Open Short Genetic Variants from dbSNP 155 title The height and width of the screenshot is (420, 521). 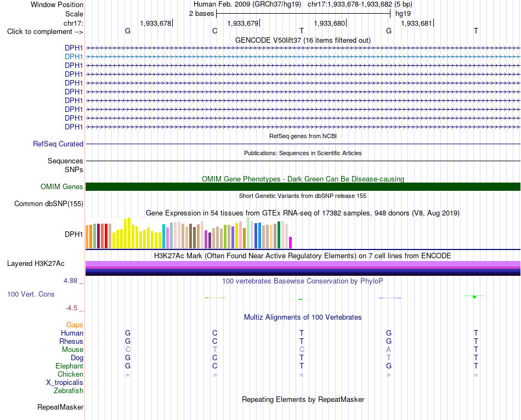tap(303, 196)
